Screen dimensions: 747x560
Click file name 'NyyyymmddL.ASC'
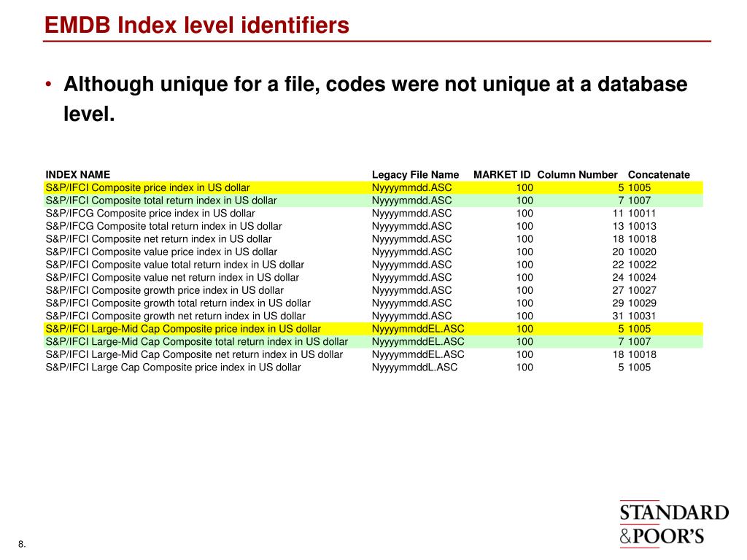point(414,367)
